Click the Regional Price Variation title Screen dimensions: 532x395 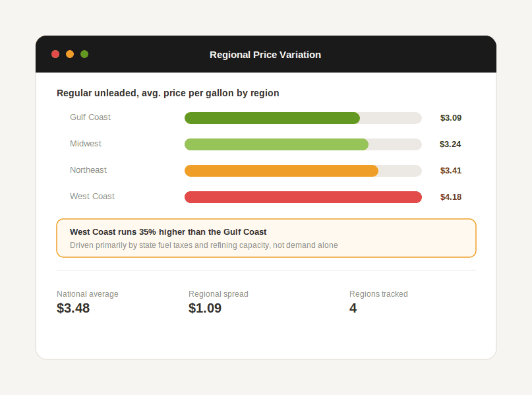click(x=265, y=55)
